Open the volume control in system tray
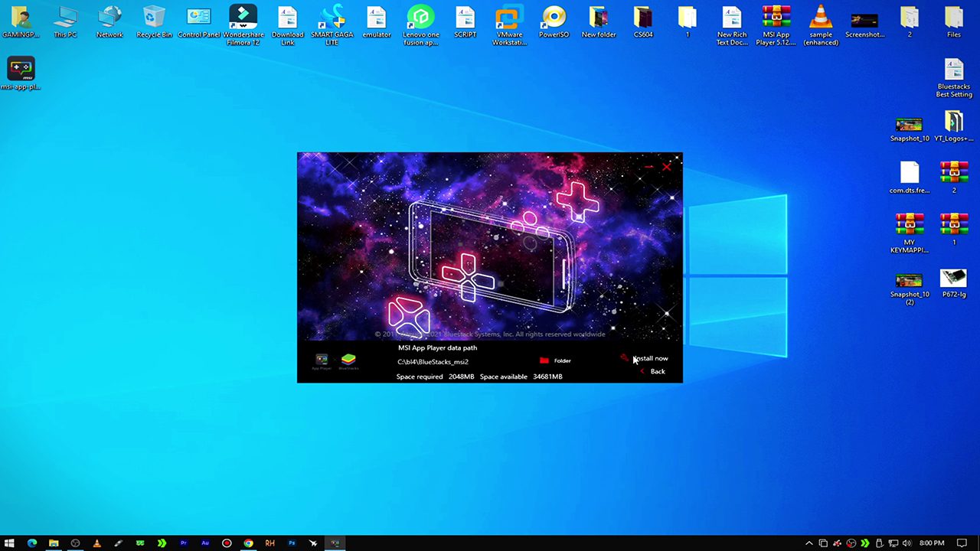This screenshot has width=980, height=551. tap(907, 543)
